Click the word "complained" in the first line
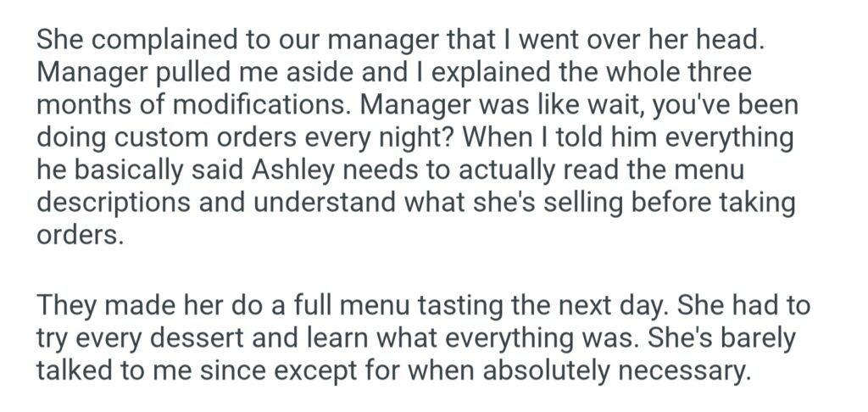The width and height of the screenshot is (868, 412). [x=160, y=43]
